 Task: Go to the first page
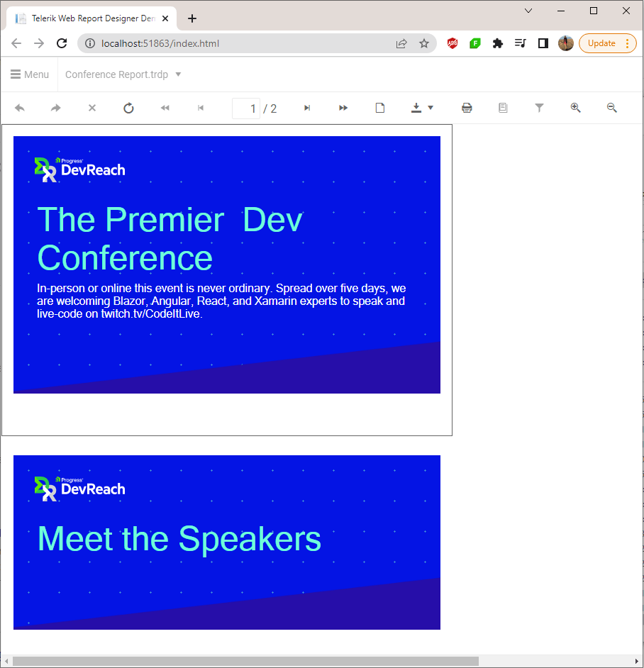coord(165,108)
